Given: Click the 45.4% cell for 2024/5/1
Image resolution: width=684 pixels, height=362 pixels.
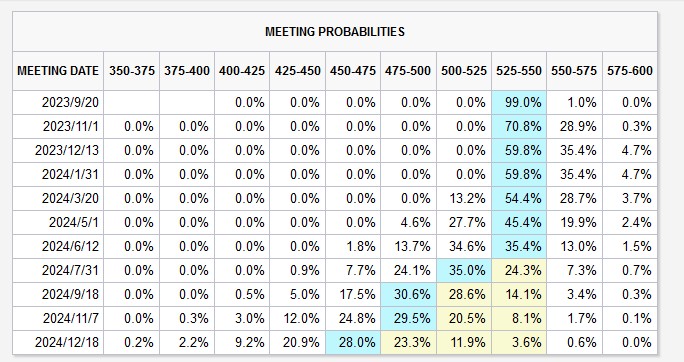Looking at the screenshot, I should 519,222.
